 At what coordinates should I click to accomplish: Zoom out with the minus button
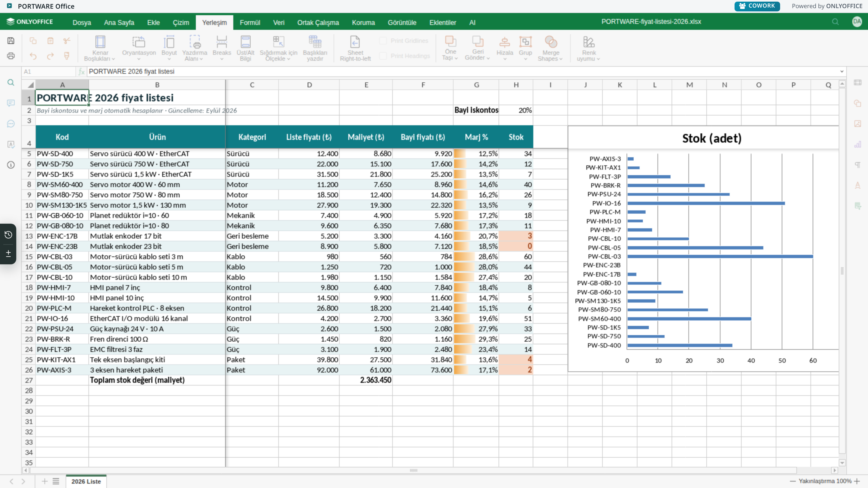click(793, 481)
